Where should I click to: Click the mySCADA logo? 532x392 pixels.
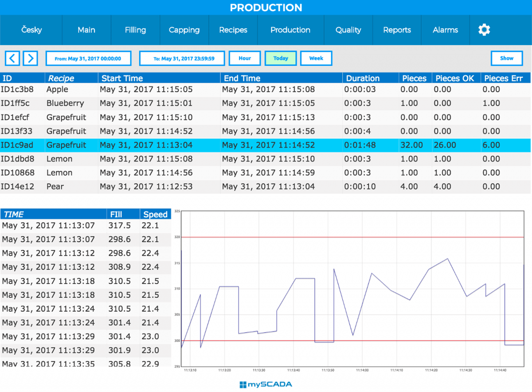(266, 384)
